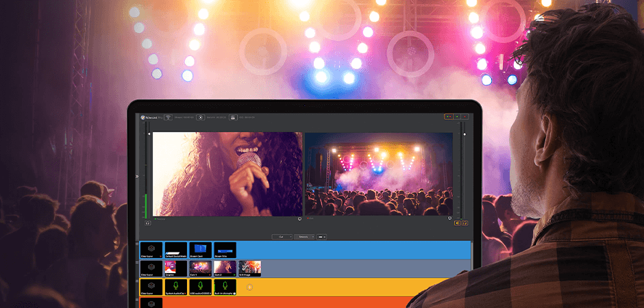Toggle the yellow speaker mute button
This screenshot has height=308, width=644.
(x=458, y=223)
